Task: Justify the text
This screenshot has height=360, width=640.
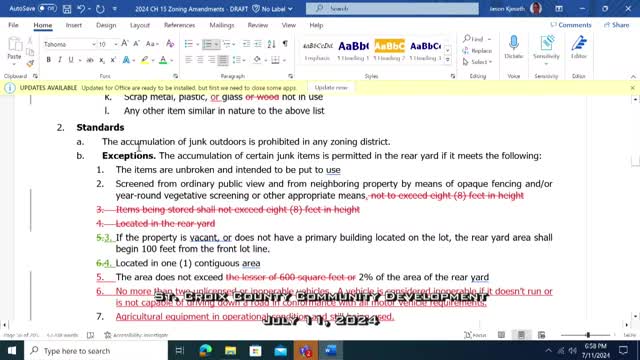Action: pos(223,60)
